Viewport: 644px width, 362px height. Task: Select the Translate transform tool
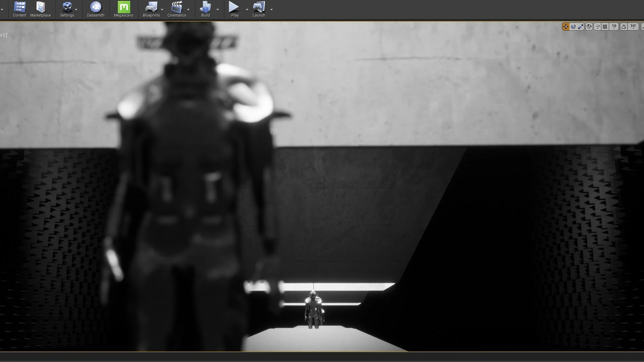pos(566,27)
